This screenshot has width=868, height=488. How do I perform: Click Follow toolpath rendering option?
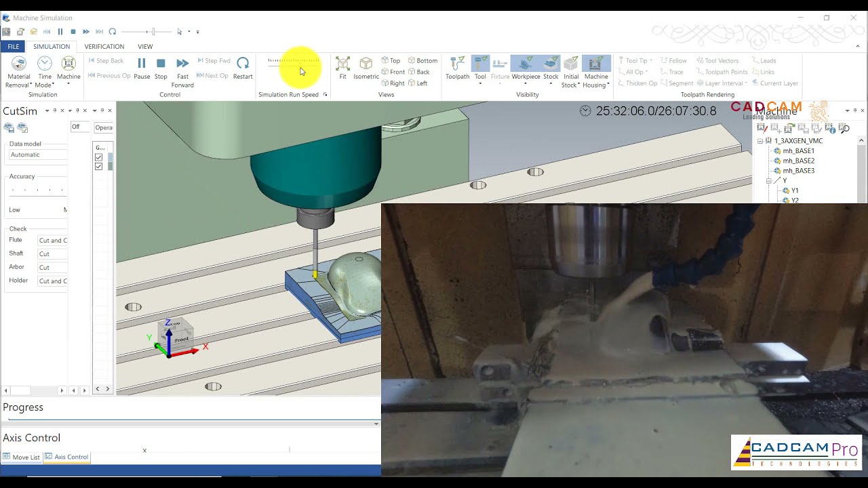coord(673,61)
